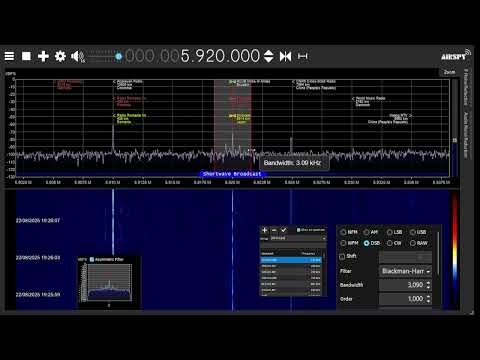This screenshot has width=480, height=360.
Task: Click the Bandwidth 3,090 stepper arrows
Action: [428, 285]
